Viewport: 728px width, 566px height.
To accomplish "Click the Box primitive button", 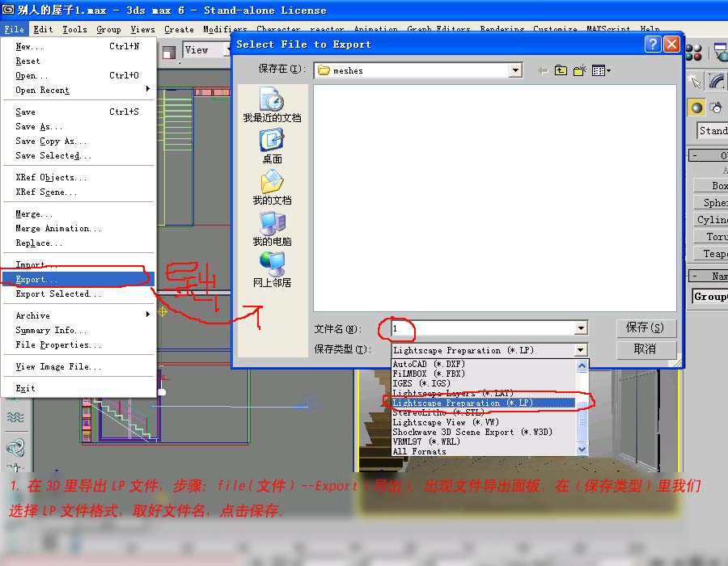I will [x=711, y=186].
